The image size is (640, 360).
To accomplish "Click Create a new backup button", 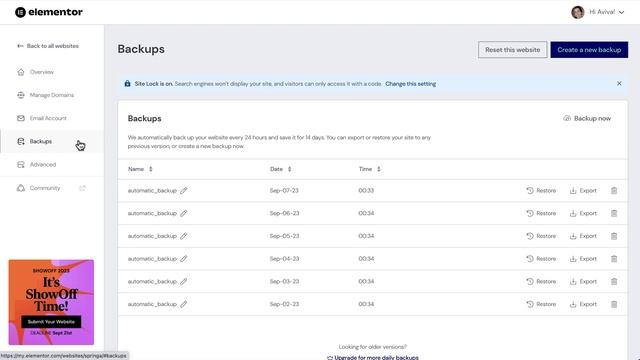I will tap(589, 50).
